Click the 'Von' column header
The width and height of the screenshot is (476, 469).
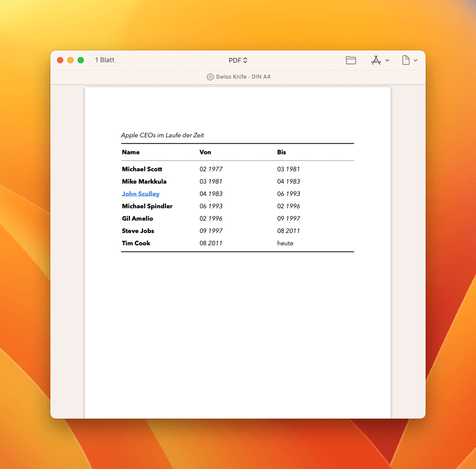205,152
